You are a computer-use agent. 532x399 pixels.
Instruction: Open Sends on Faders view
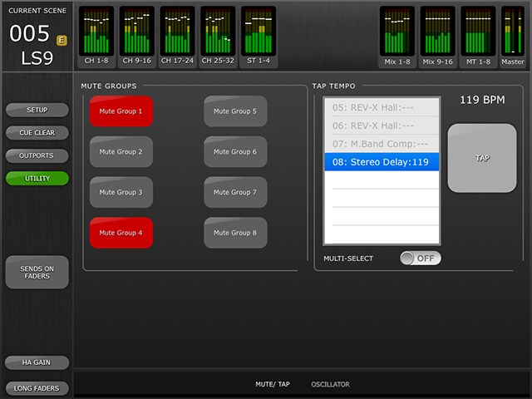[x=37, y=272]
